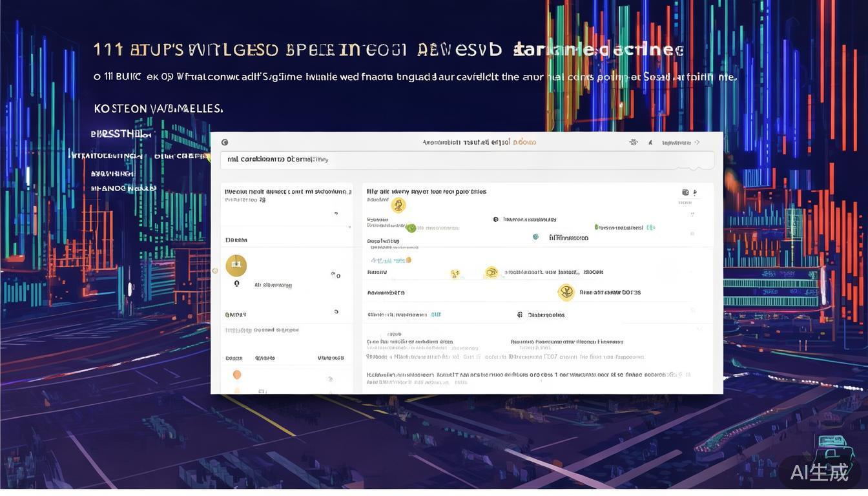Expand the arrow at the title bar's far right
Viewport: 868px width, 496px height.
(x=697, y=142)
